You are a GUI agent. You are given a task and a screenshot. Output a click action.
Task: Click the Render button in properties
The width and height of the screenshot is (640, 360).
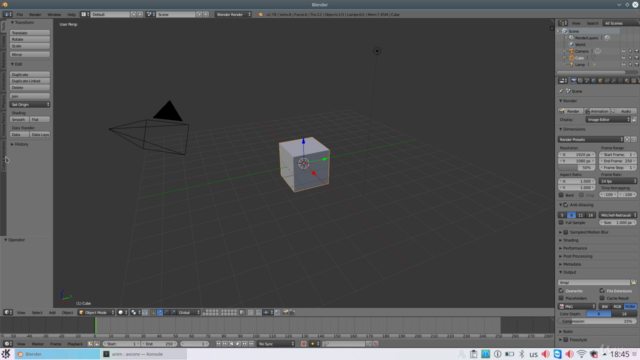(570, 111)
